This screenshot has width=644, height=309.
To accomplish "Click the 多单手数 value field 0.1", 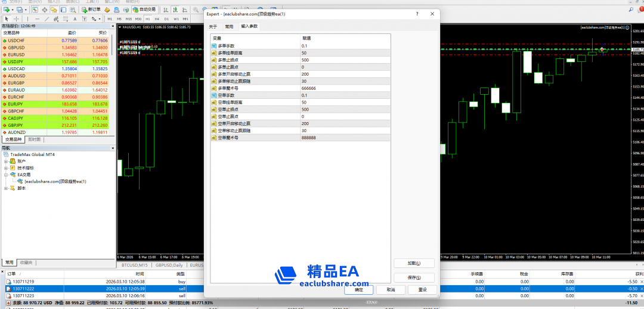I will point(346,46).
